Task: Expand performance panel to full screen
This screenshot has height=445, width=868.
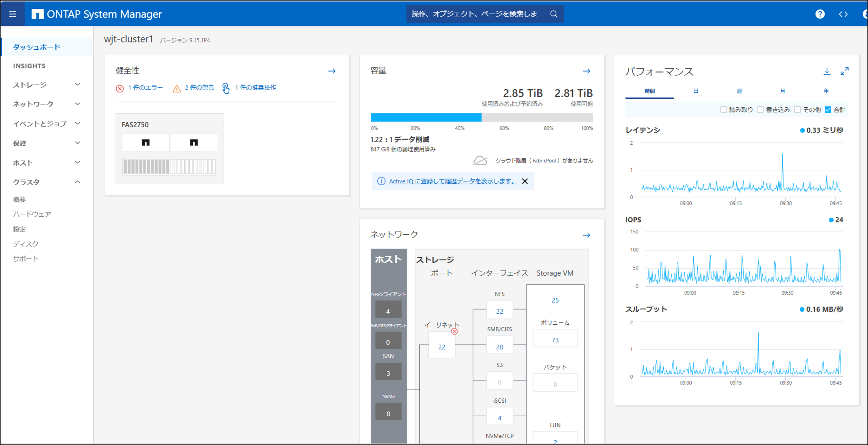Action: (844, 71)
